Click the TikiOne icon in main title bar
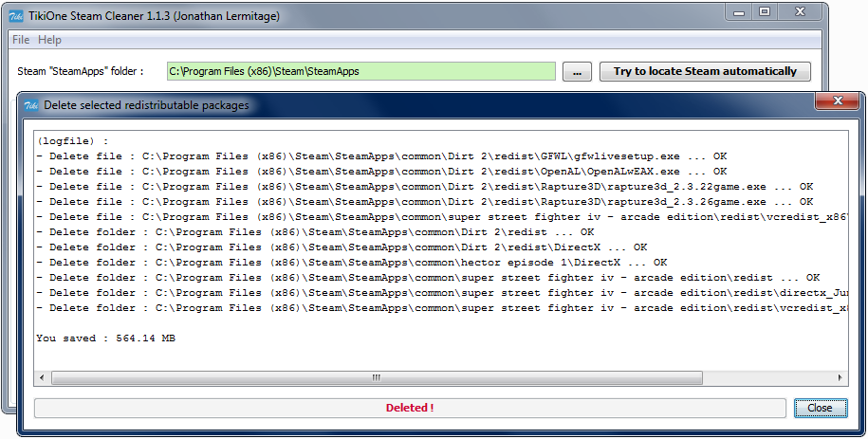 pyautogui.click(x=17, y=16)
